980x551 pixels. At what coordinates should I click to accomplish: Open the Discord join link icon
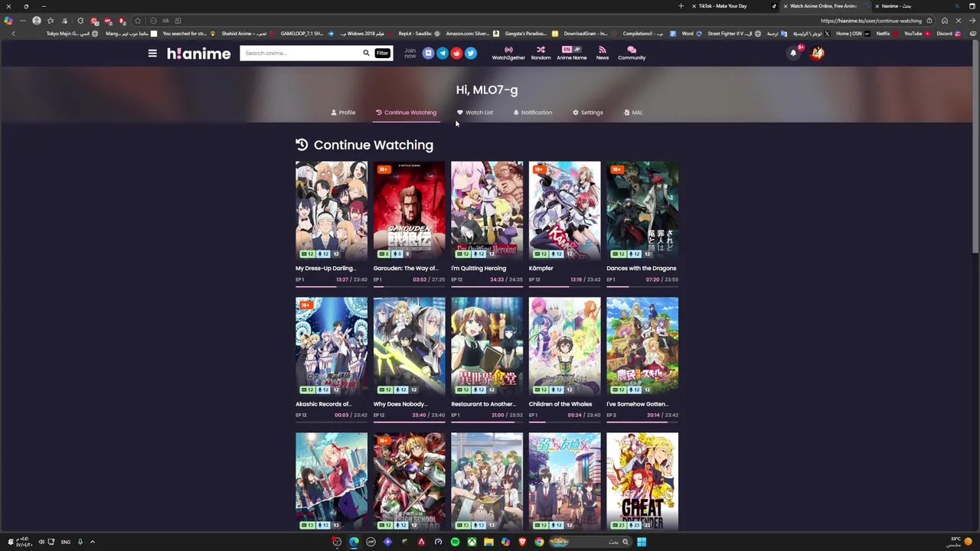click(x=428, y=53)
